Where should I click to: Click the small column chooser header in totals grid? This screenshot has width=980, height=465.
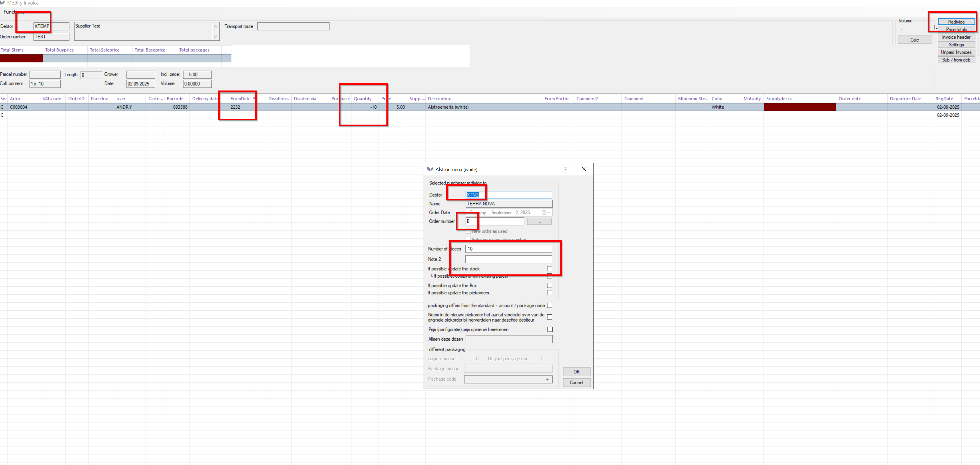[226, 50]
